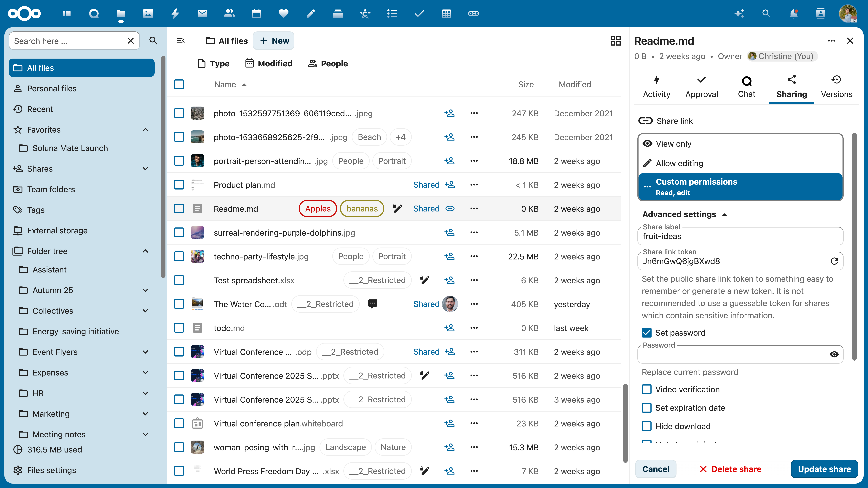Open the Activity app
This screenshot has width=868, height=488.
tap(175, 13)
